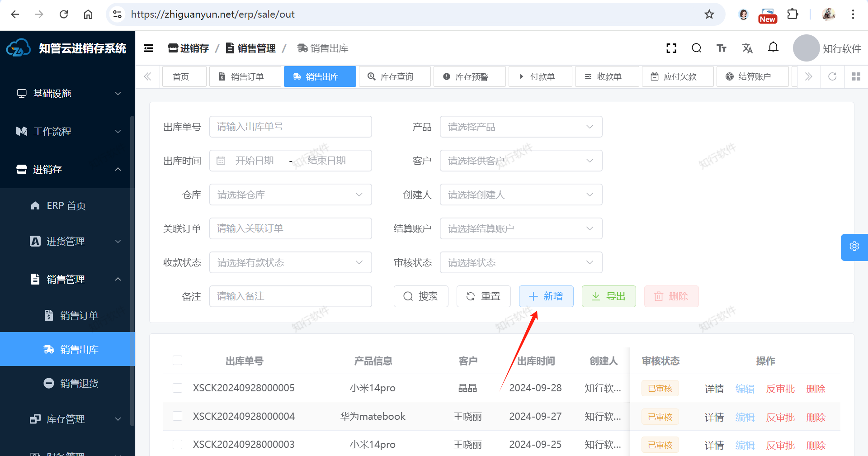The image size is (868, 456).
Task: Open the blue settings gear panel
Action: tap(854, 247)
